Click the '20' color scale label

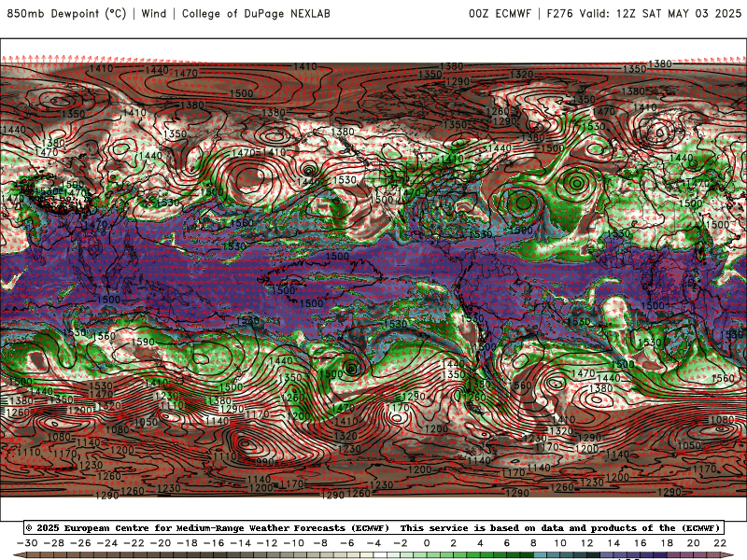pos(694,543)
